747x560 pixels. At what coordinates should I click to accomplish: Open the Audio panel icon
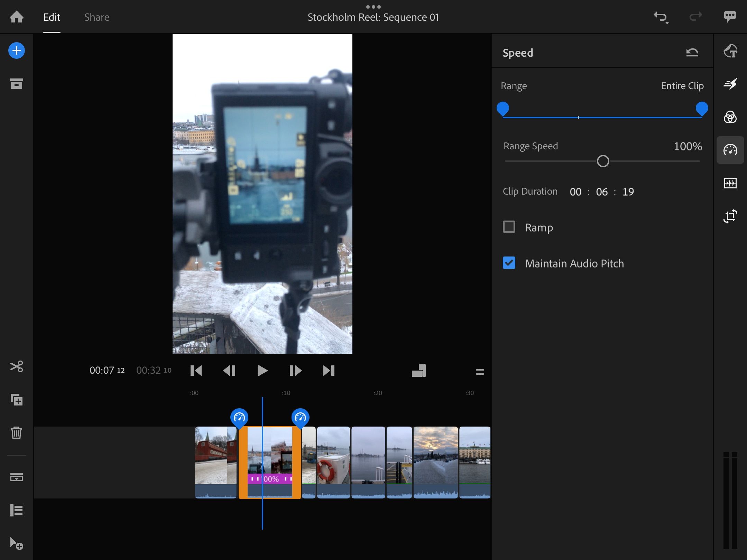pyautogui.click(x=730, y=183)
